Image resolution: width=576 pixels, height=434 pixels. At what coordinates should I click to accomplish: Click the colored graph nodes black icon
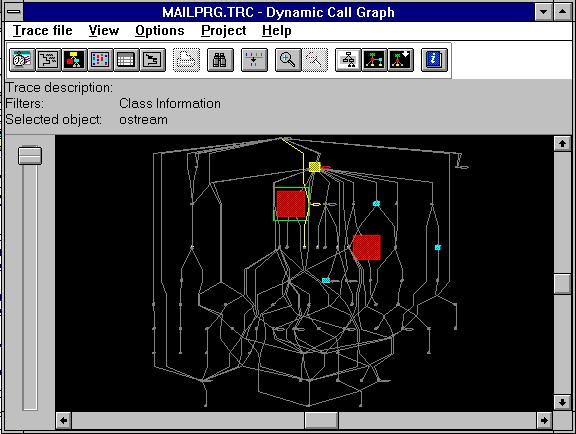pyautogui.click(x=374, y=60)
